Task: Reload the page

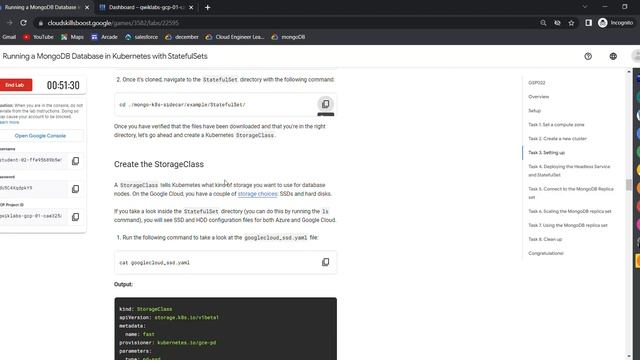Action: [x=24, y=23]
